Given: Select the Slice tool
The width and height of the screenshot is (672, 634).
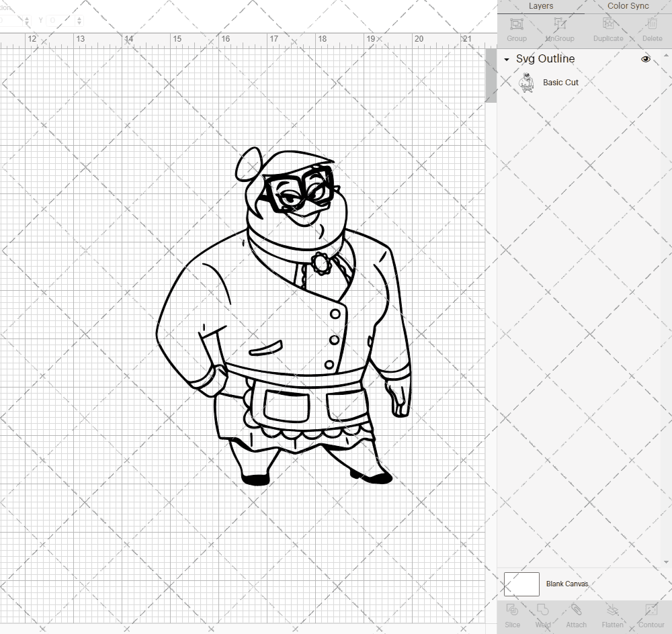Looking at the screenshot, I should coord(512,610).
